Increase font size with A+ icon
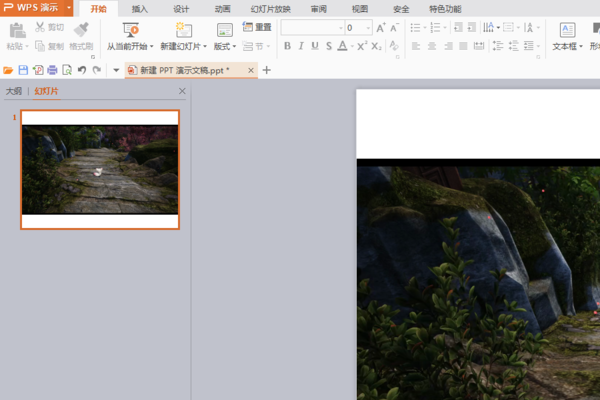600x400 pixels. (x=381, y=28)
